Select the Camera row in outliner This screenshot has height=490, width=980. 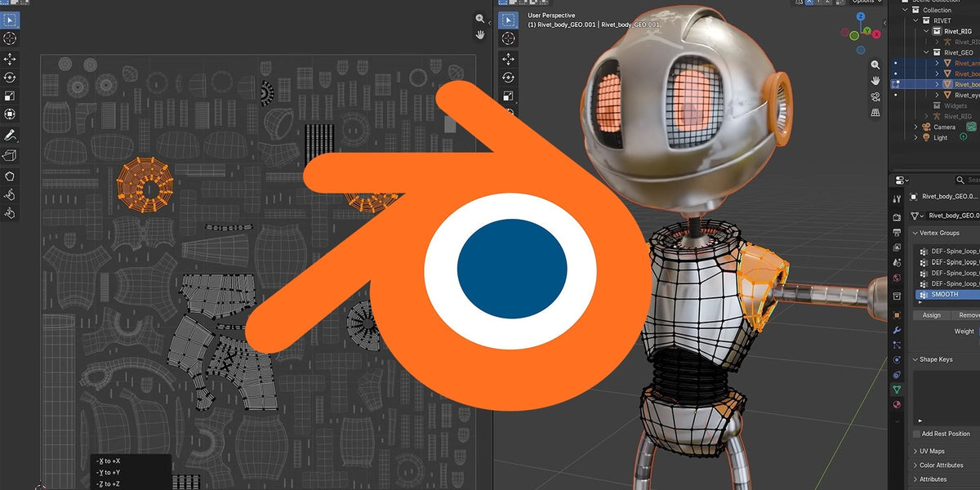(x=944, y=127)
